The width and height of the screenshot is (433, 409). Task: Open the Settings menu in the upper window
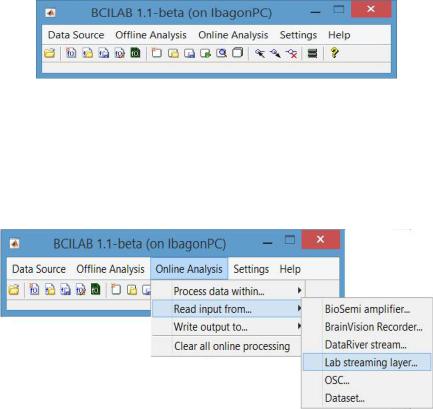(x=298, y=35)
